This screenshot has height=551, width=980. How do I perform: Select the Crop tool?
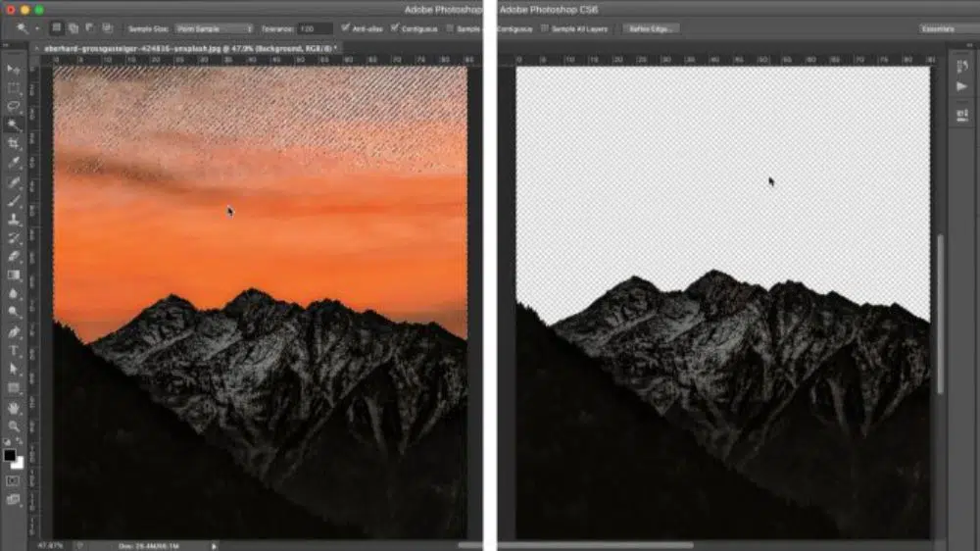pos(14,143)
